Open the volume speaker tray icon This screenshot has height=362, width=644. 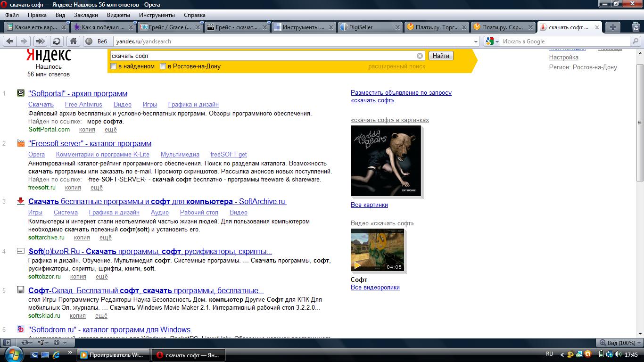[x=618, y=354]
